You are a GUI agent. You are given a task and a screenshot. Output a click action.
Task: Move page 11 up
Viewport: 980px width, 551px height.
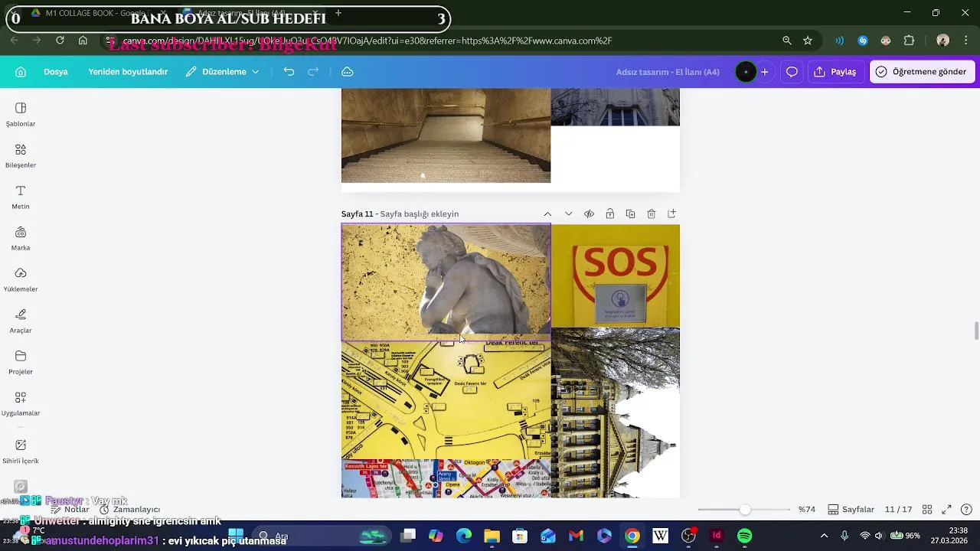pyautogui.click(x=547, y=214)
